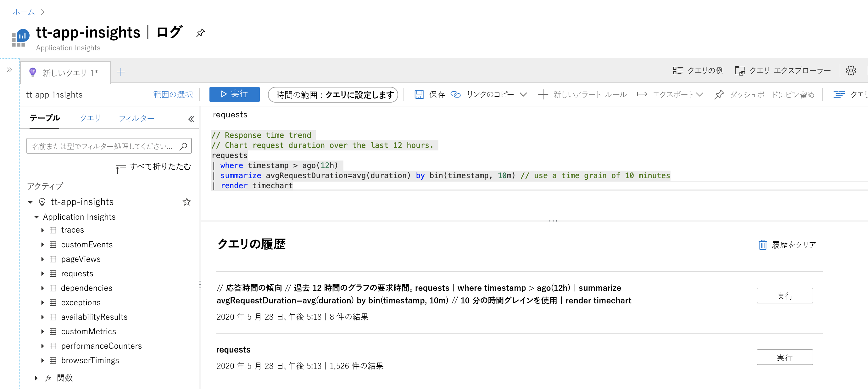Toggle the favorite star for tt-app-insights

(186, 202)
